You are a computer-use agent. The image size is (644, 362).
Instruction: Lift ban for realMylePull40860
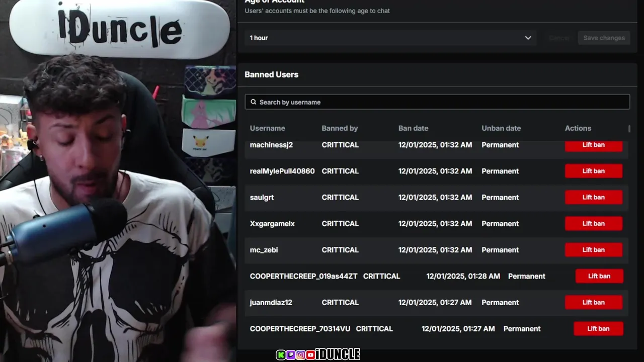click(594, 171)
